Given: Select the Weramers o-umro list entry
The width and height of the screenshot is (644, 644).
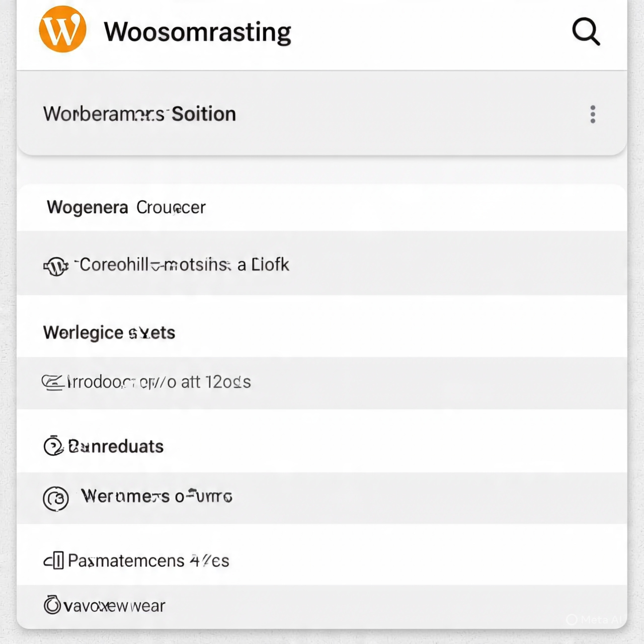Looking at the screenshot, I should pos(156,497).
